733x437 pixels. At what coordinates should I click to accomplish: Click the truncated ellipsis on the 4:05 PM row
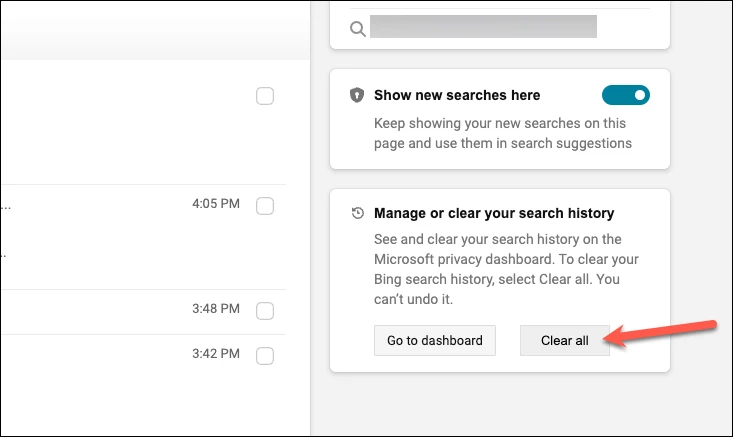click(6, 207)
